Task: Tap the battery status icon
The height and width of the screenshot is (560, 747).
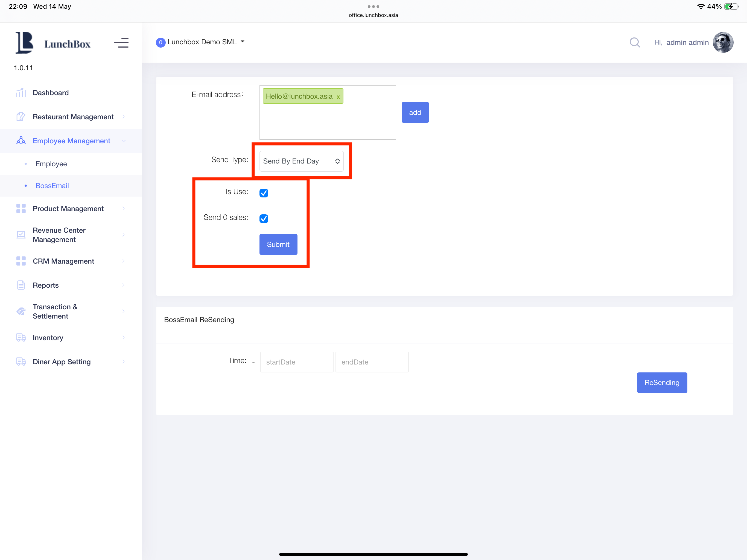Action: coord(731,6)
